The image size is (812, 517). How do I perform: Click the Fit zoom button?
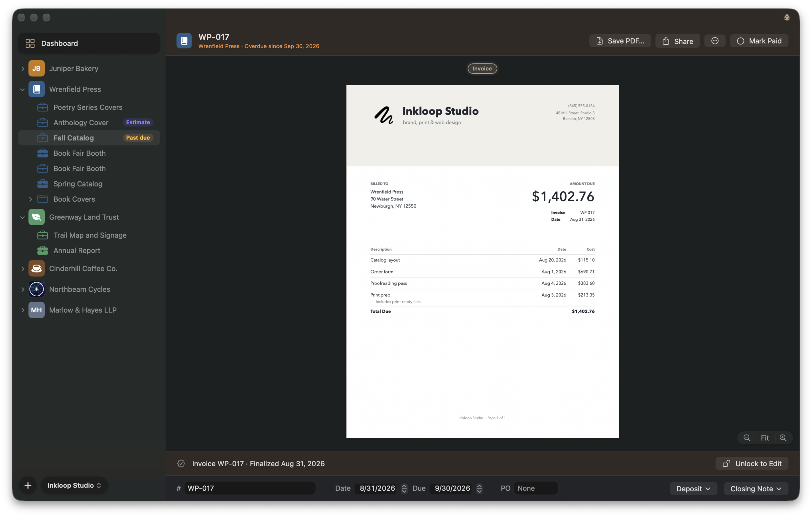765,438
